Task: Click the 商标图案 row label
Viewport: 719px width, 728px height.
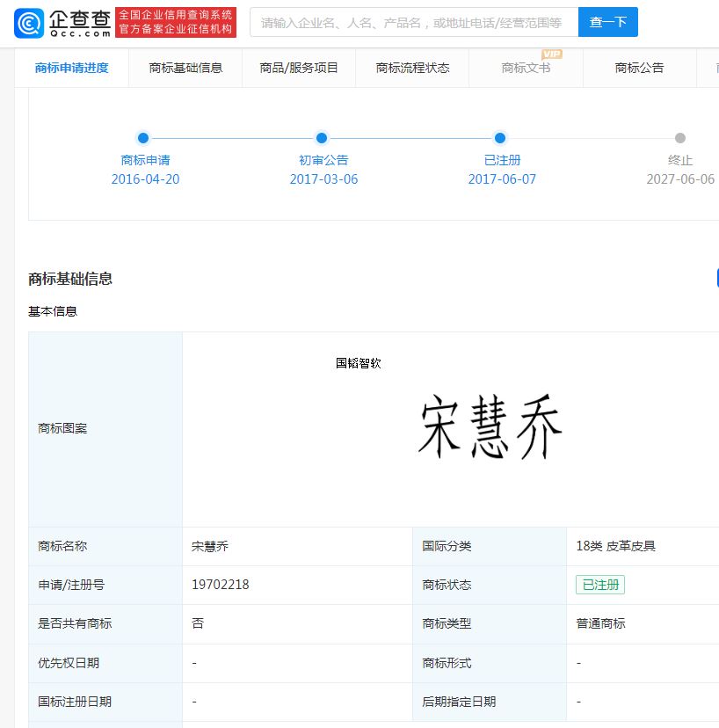Action: coord(62,428)
